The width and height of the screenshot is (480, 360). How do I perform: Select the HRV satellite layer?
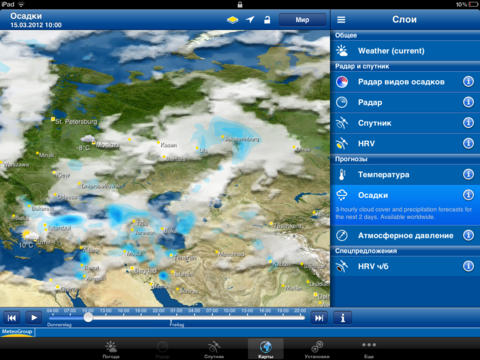(405, 144)
